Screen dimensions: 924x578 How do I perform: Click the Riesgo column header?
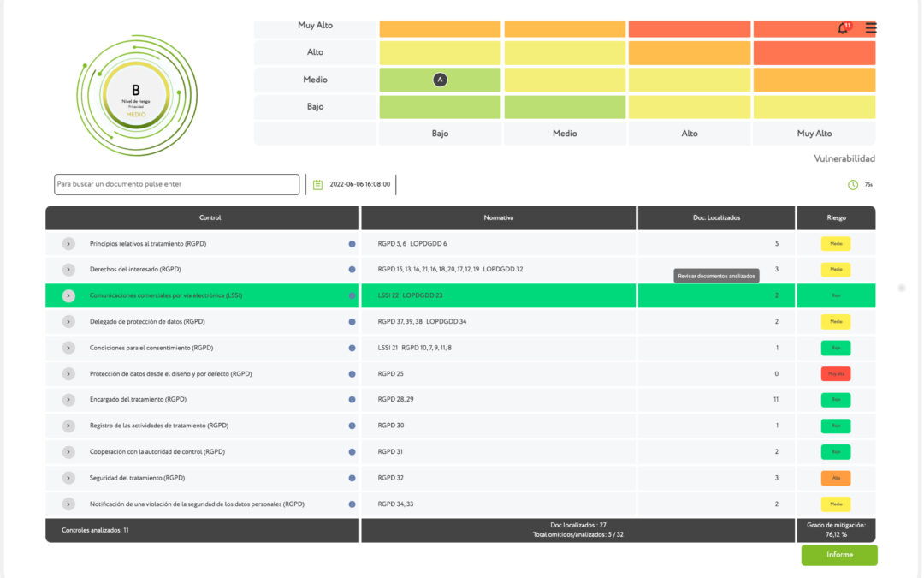836,218
